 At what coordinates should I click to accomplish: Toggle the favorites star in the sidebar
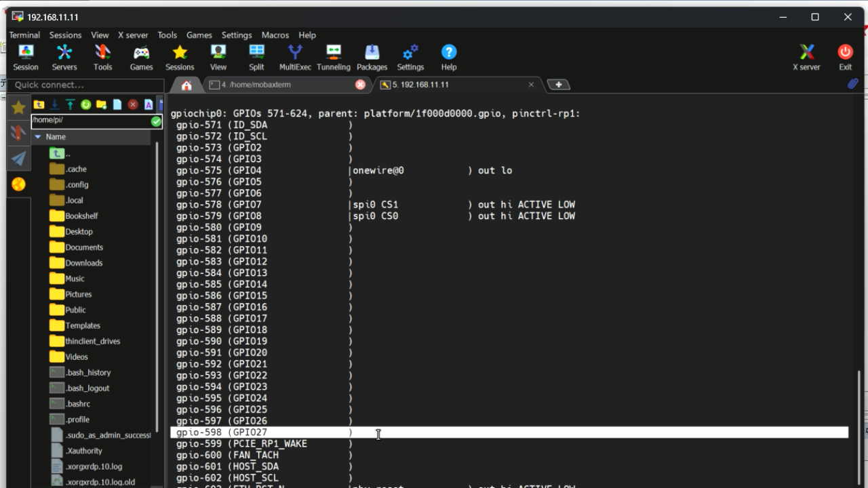pos(17,107)
